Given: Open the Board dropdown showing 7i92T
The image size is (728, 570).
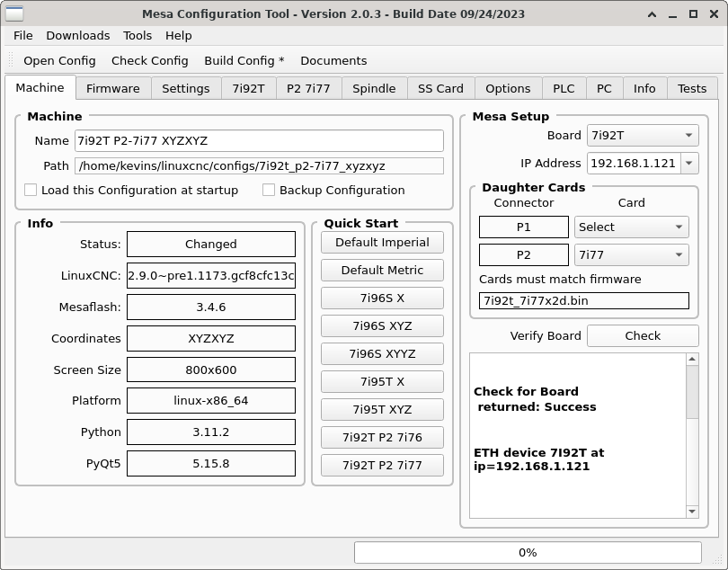Looking at the screenshot, I should tap(643, 136).
